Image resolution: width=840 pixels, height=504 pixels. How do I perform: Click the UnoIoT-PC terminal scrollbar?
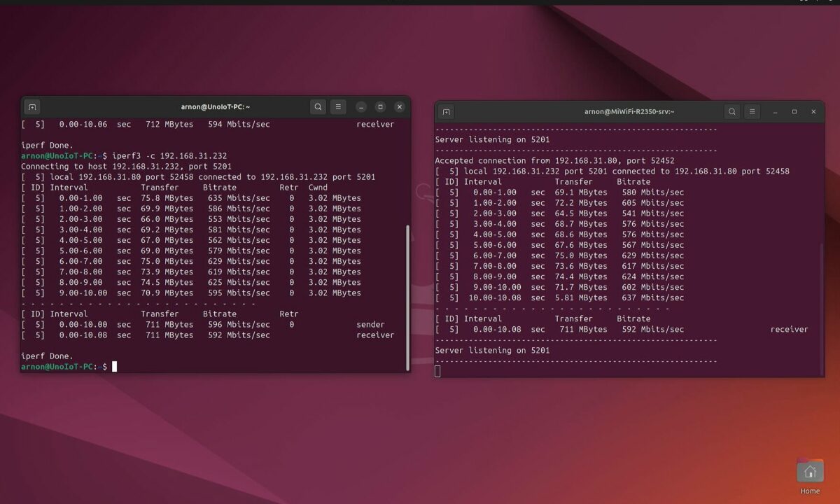click(407, 294)
